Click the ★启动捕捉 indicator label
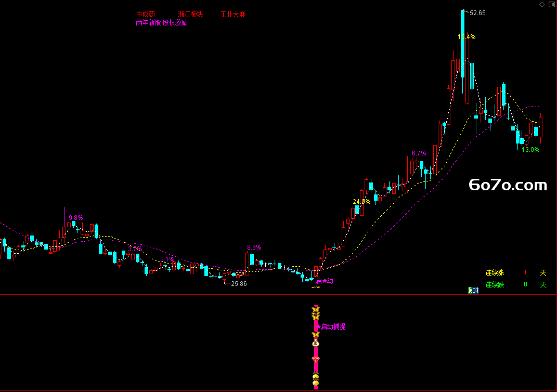The image size is (557, 392). pyautogui.click(x=331, y=326)
